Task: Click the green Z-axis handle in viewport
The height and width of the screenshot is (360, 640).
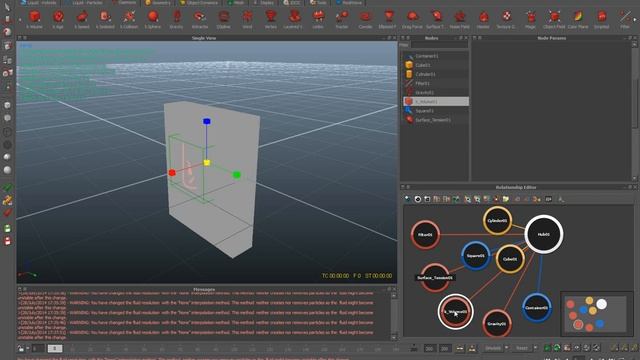Action: click(236, 175)
